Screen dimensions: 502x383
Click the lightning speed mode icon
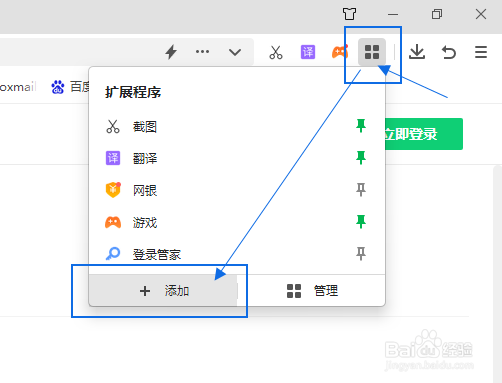tap(171, 52)
